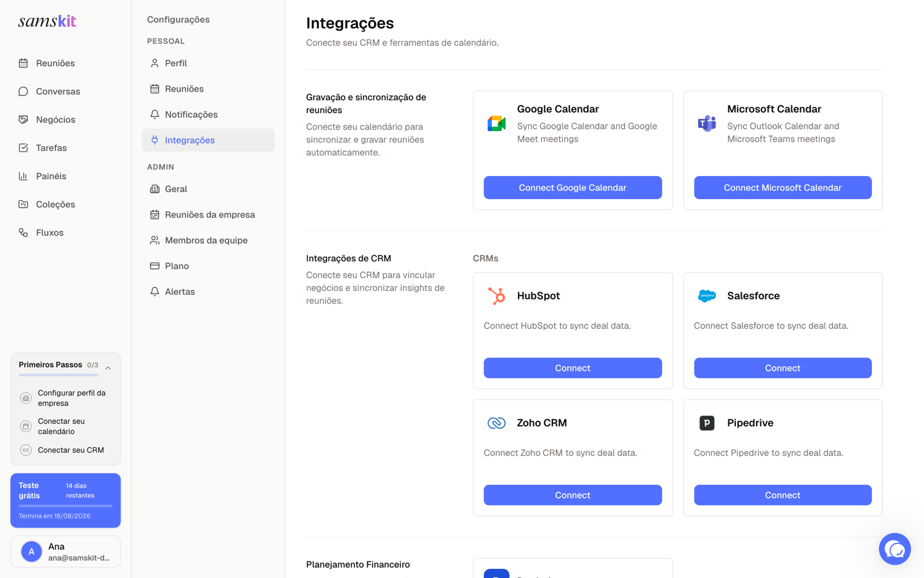Screen dimensions: 924x578
Task: Click the Alertas bell icon
Action: (x=155, y=292)
